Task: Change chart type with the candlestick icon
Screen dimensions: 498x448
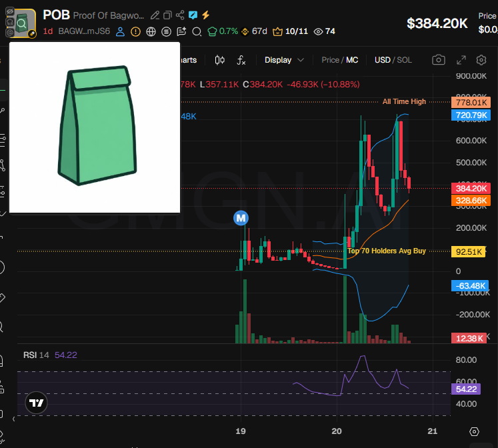Action: point(220,60)
